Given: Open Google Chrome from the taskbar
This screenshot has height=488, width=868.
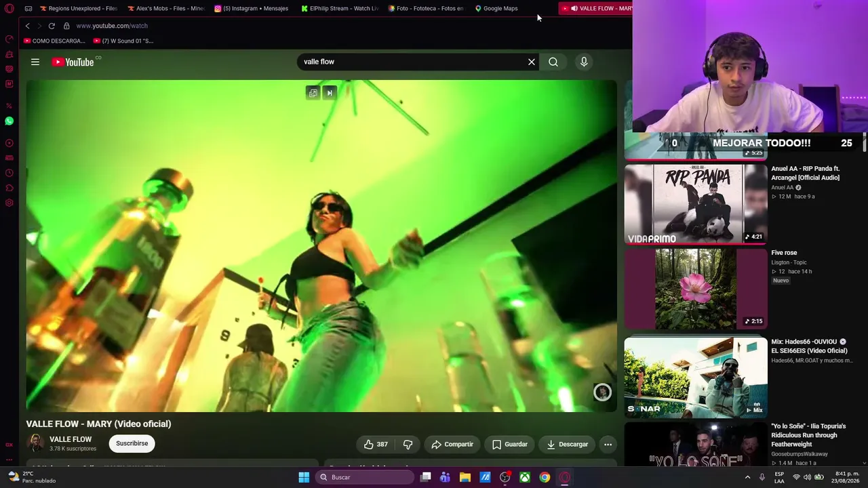Looking at the screenshot, I should [545, 477].
